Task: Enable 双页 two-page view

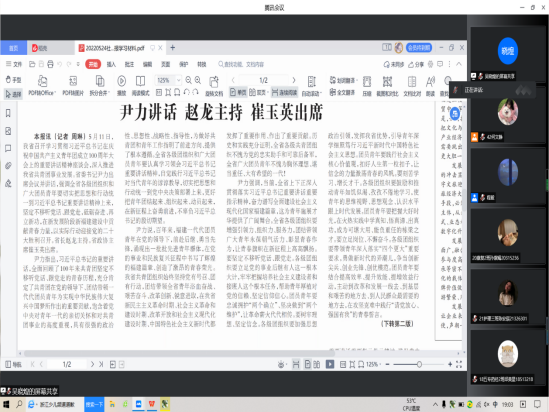Action: 258,92
